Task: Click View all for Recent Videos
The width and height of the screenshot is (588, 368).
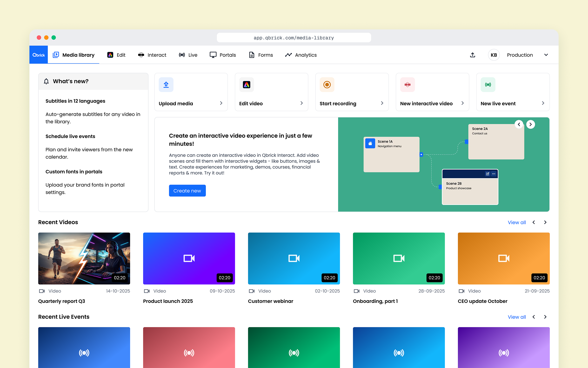Action: point(517,222)
